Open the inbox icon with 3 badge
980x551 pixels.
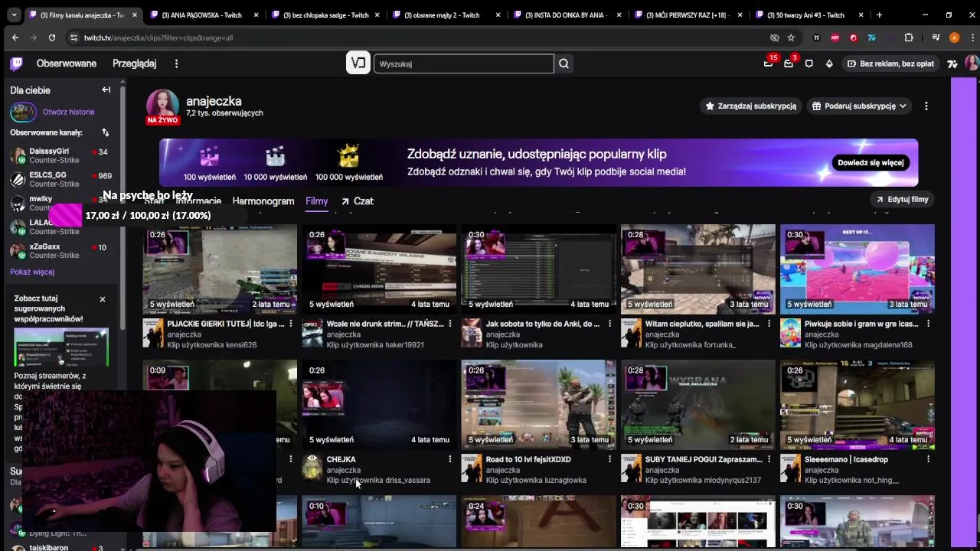coord(789,64)
